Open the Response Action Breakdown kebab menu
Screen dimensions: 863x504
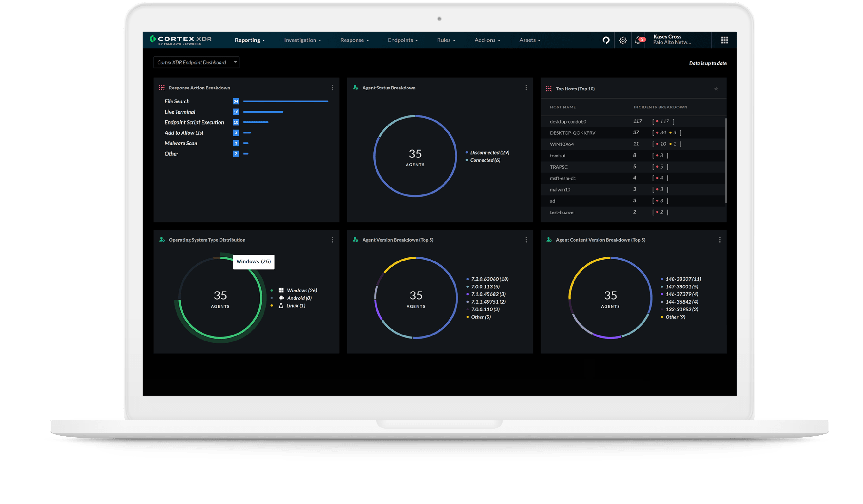(332, 88)
